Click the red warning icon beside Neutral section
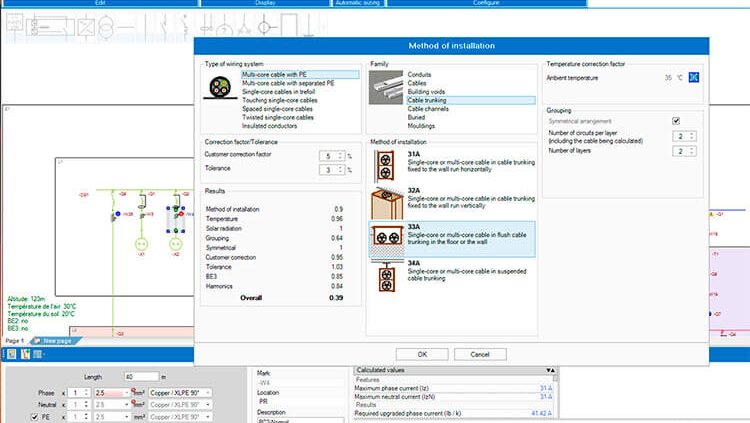 pyautogui.click(x=134, y=402)
